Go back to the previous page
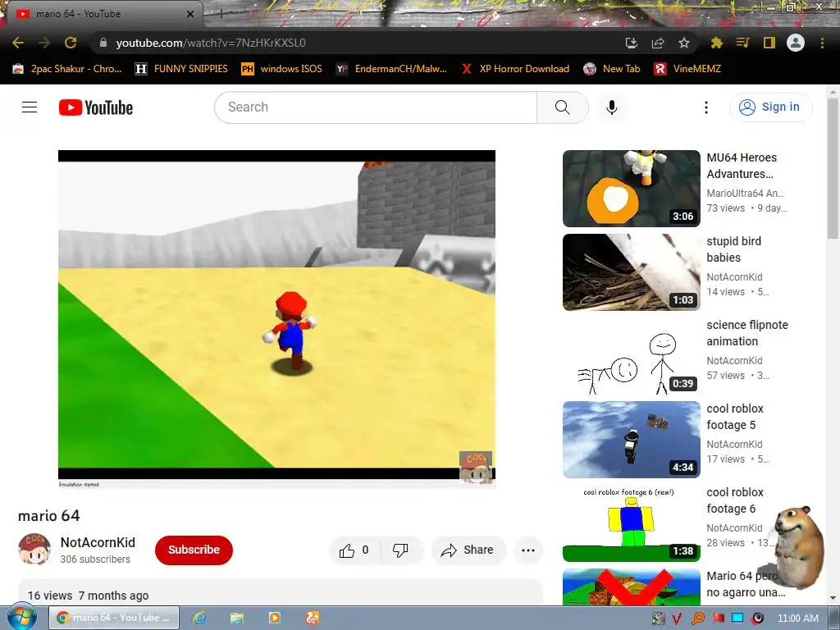 18,43
